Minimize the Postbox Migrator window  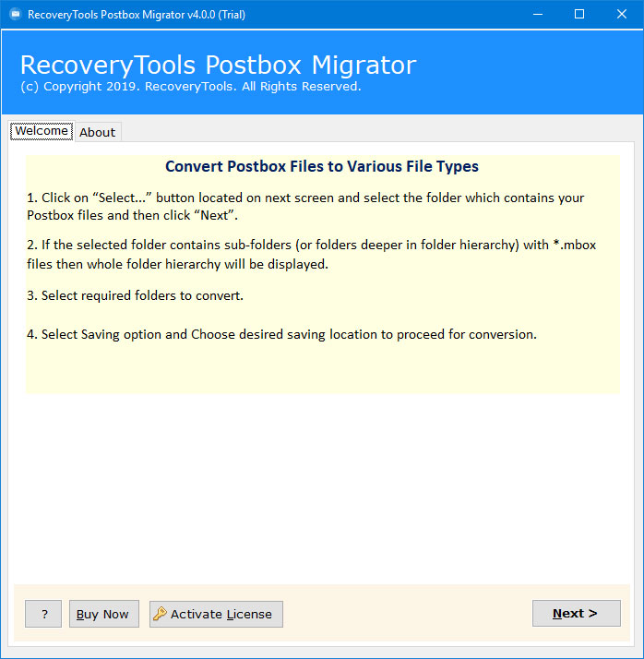click(538, 14)
